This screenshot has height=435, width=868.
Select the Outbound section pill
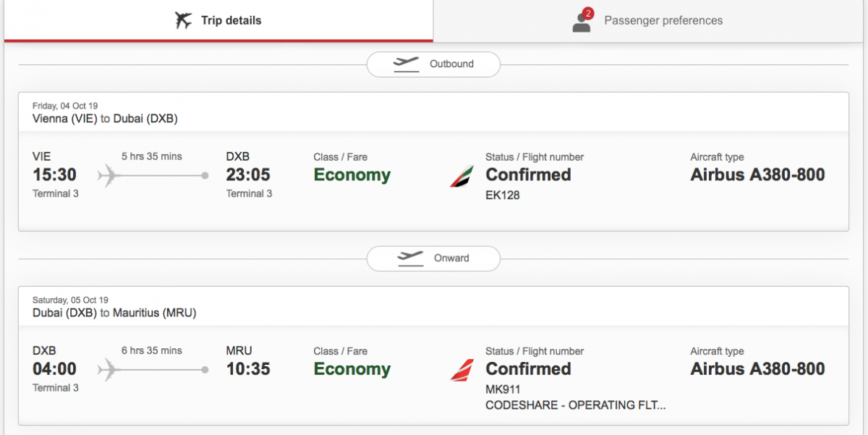433,64
